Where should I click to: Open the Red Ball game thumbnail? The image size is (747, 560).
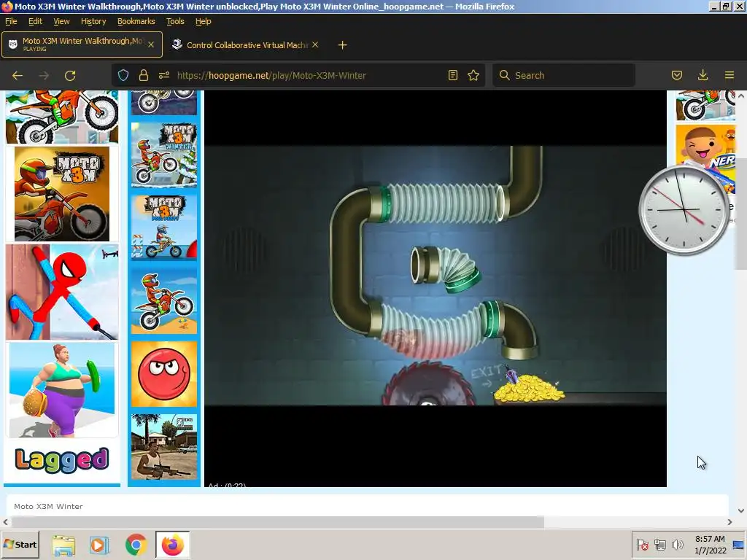[164, 374]
